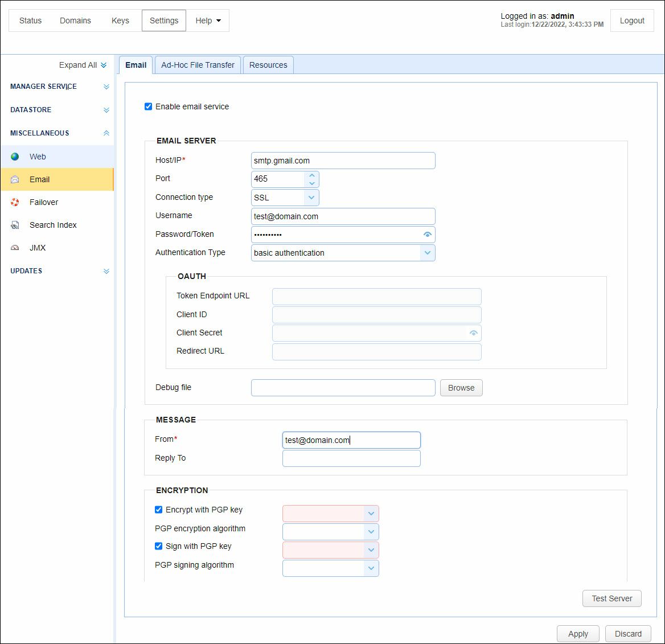Screen dimensions: 665x644
Task: Open Encrypt with PGP key dropdown
Action: [371, 514]
